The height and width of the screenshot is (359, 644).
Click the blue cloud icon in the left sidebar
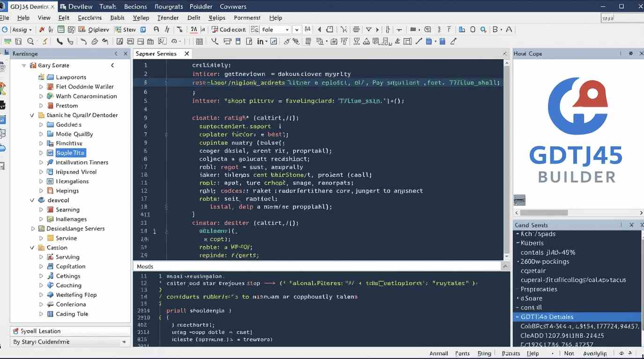click(x=2, y=149)
